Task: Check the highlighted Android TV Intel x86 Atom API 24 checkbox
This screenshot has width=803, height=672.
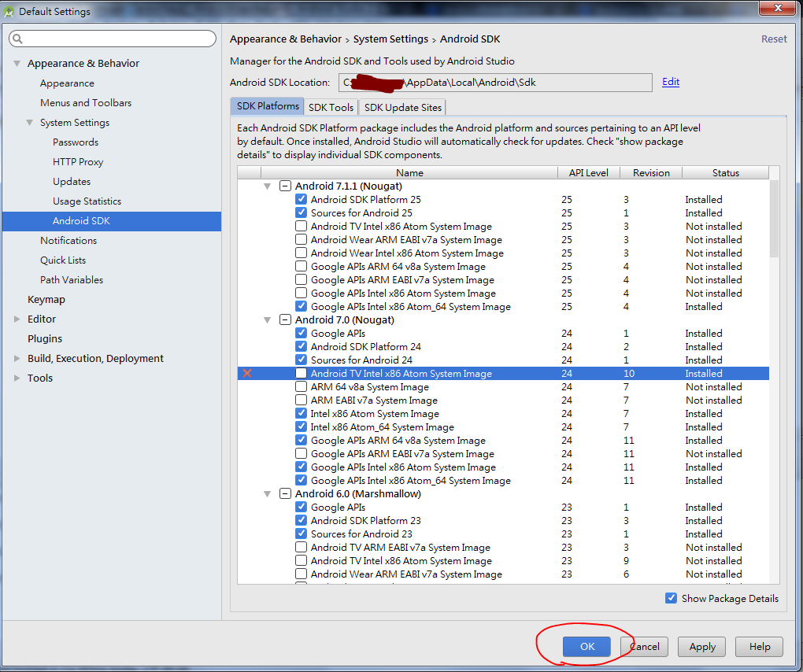Action: [x=301, y=373]
